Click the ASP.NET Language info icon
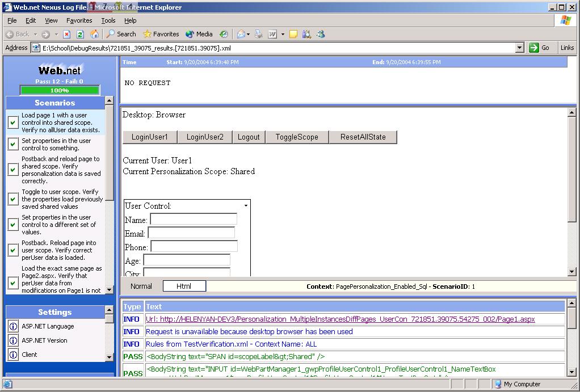The width and height of the screenshot is (580, 392). [13, 326]
